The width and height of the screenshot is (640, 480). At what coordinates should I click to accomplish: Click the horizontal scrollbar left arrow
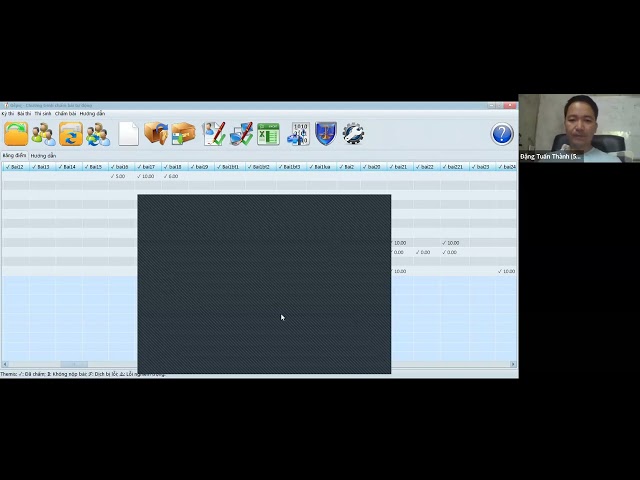[x=5, y=364]
